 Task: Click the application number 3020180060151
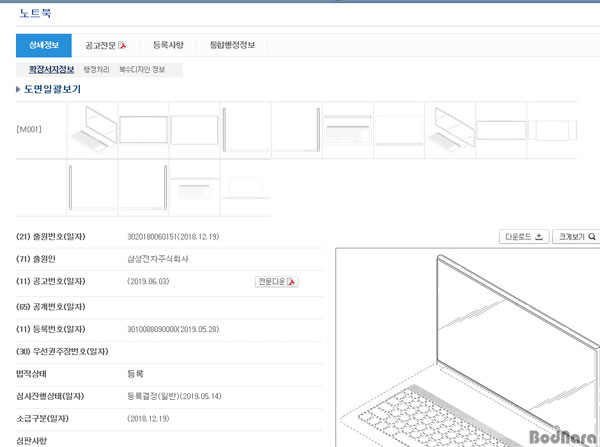152,237
